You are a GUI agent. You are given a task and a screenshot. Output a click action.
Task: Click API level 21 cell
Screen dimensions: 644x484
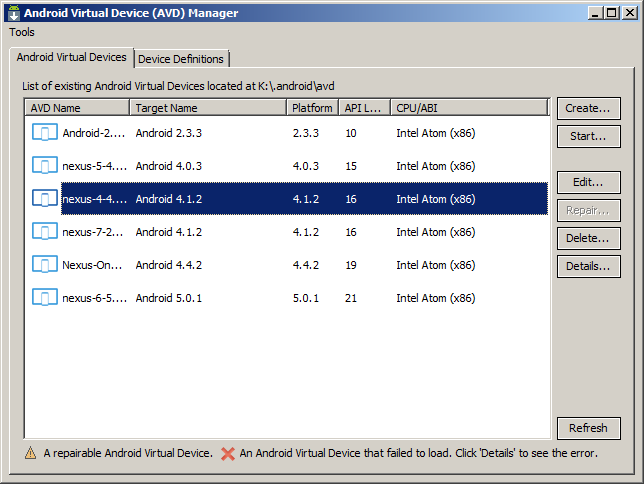[351, 298]
